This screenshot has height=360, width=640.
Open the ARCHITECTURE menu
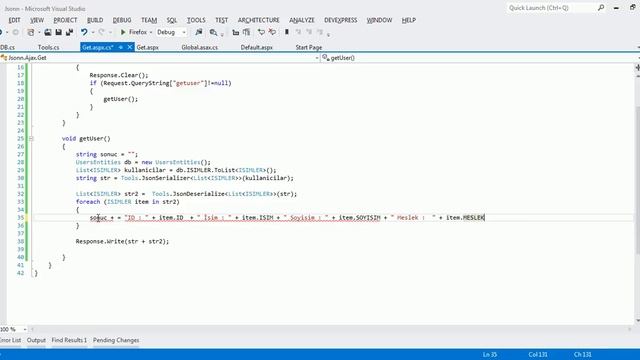pos(258,20)
